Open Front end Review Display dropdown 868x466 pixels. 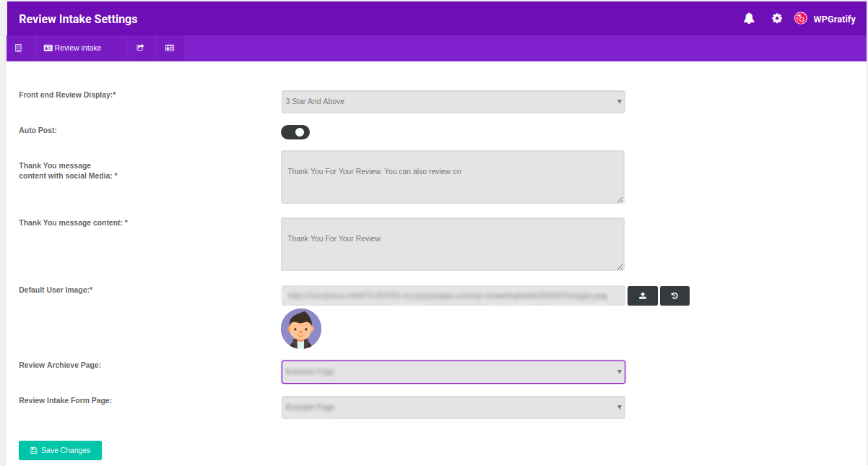453,102
